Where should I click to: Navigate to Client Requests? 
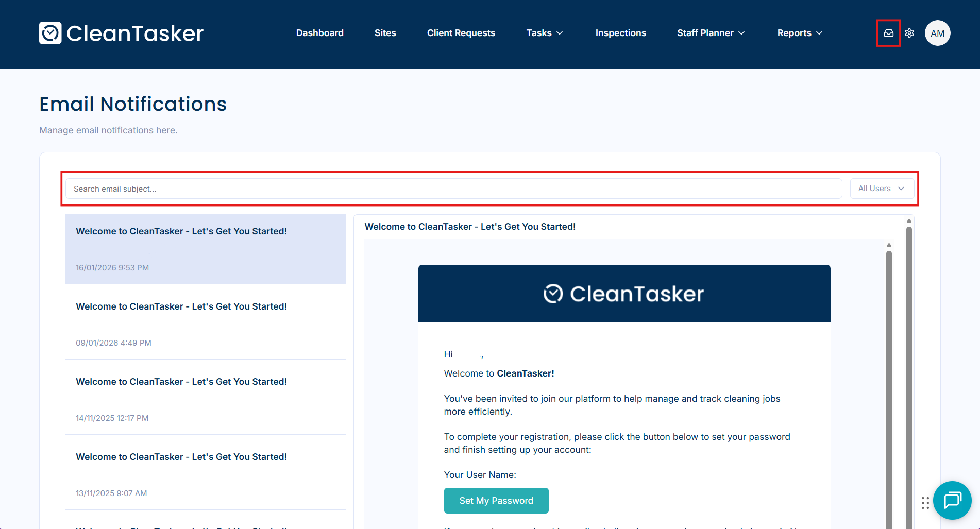(461, 33)
